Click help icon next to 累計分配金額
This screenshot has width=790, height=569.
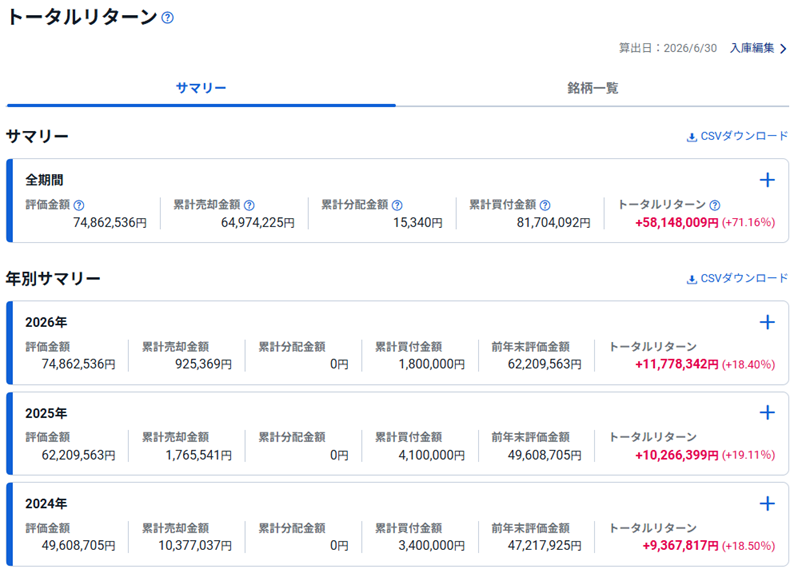[x=397, y=205]
